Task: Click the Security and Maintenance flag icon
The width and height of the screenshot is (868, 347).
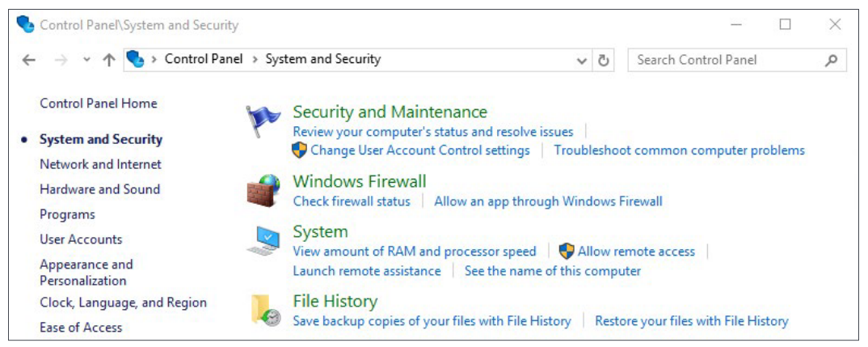Action: [263, 121]
